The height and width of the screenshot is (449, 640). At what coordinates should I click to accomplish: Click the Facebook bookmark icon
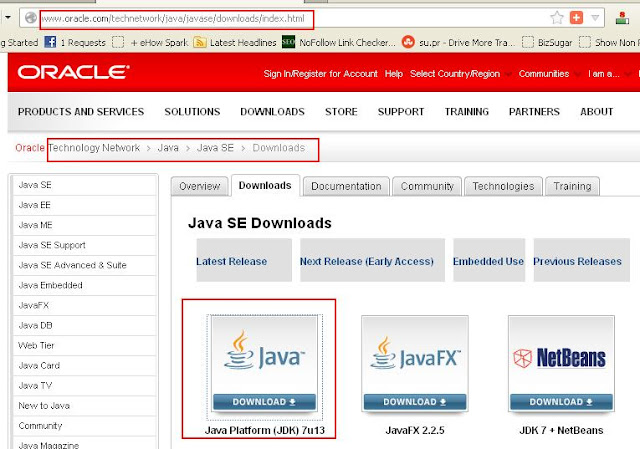pyautogui.click(x=50, y=42)
